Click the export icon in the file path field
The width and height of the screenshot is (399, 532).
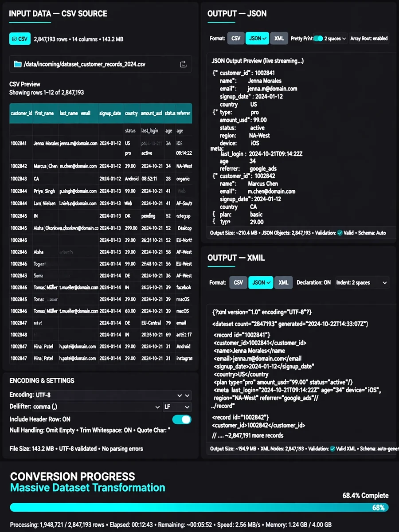183,64
